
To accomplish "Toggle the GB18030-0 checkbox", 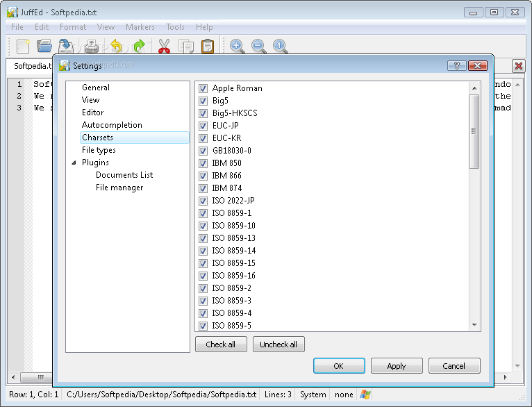I will [x=203, y=151].
